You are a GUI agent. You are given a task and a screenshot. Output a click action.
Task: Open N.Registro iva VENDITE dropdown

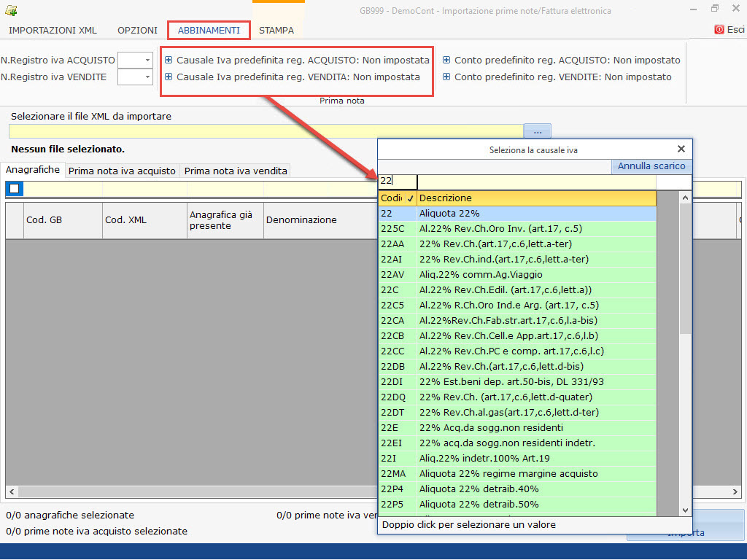[147, 77]
